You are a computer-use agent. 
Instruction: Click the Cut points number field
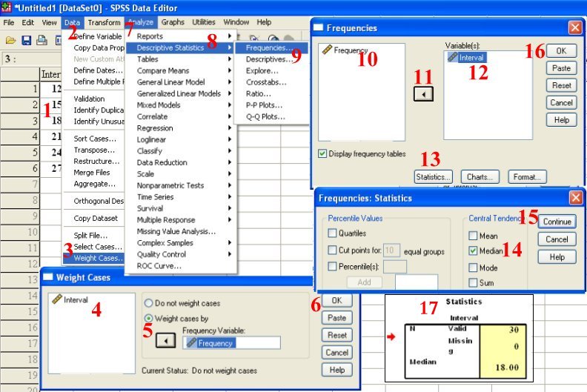point(391,250)
